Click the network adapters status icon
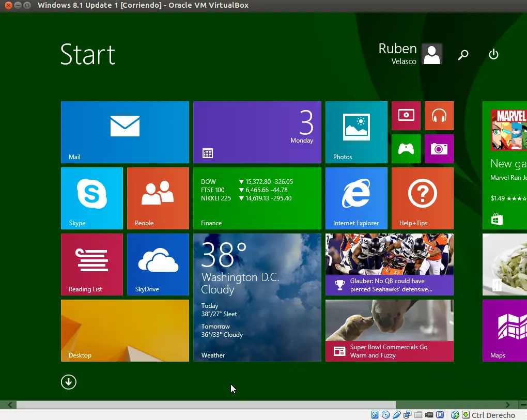This screenshot has height=420, width=527. pyautogui.click(x=407, y=415)
